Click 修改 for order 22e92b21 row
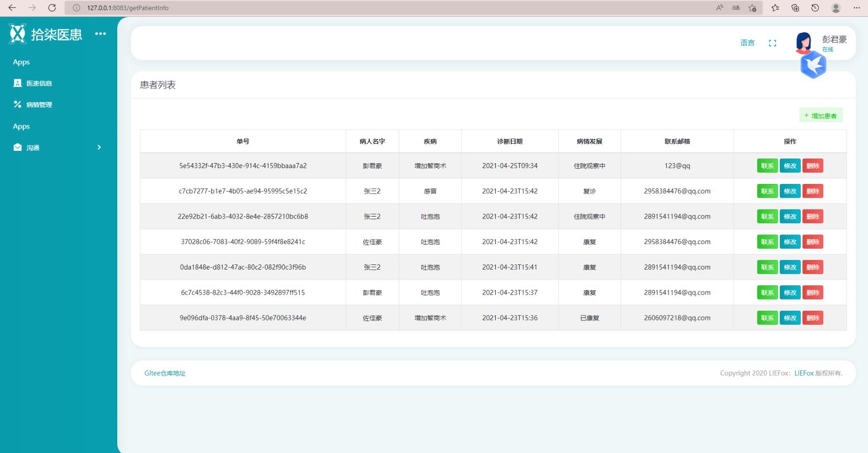 [790, 217]
